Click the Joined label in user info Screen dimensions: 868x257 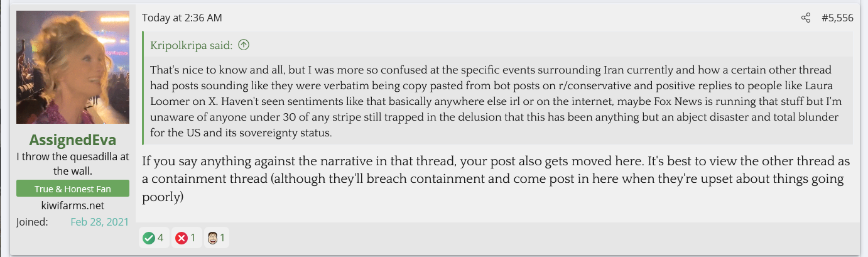click(32, 222)
